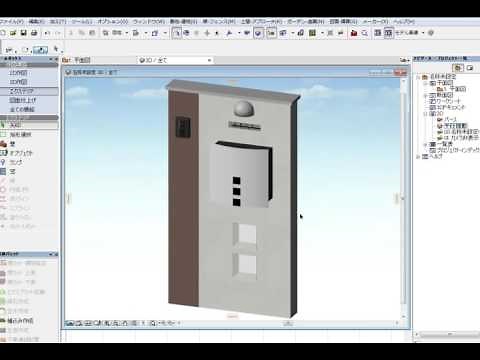Screen dimensions: 480x360
Task: Open the 編集 menu
Action: click(36, 22)
